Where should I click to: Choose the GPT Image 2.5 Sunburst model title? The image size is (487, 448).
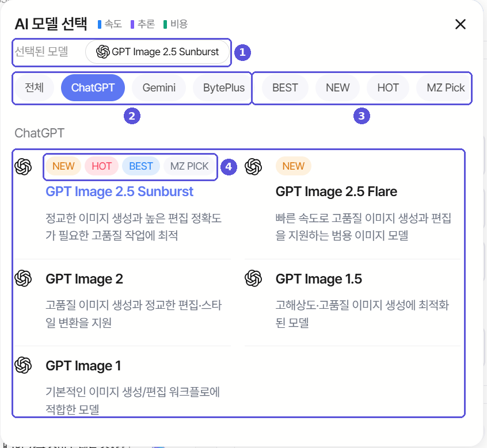pyautogui.click(x=120, y=192)
